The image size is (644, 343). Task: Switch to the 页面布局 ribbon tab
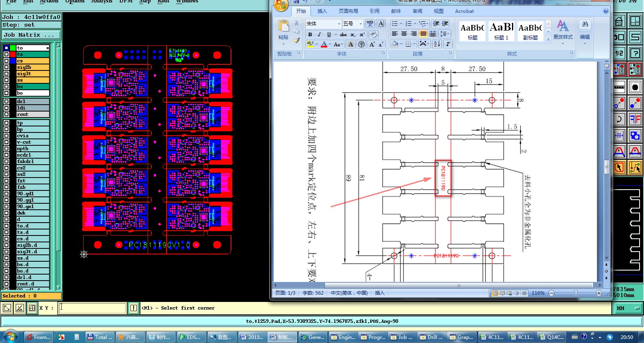(348, 11)
